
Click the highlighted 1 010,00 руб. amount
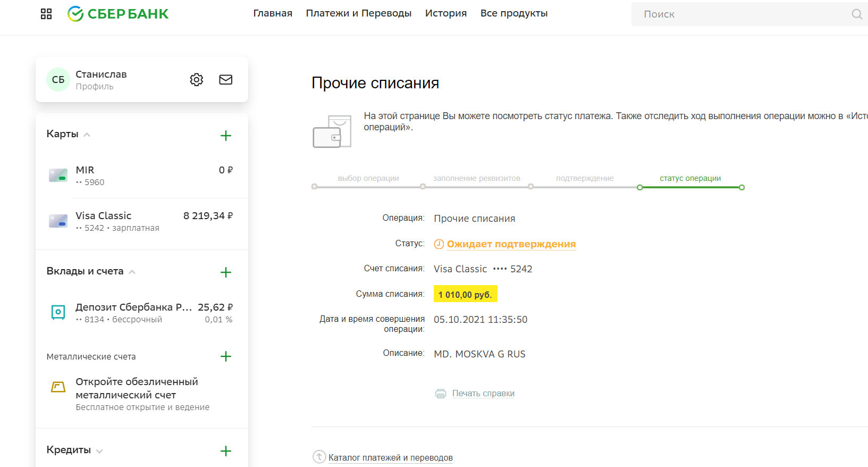[465, 294]
